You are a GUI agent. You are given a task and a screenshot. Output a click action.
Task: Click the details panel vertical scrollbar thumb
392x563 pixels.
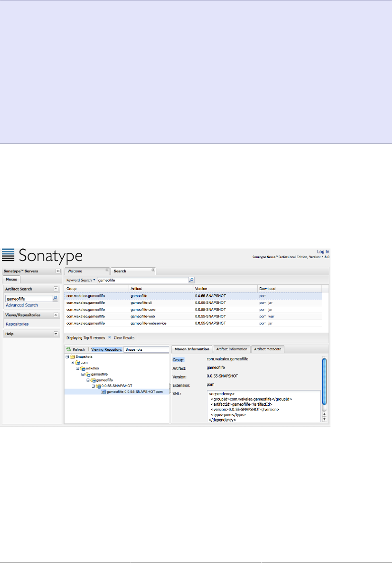pos(324,381)
